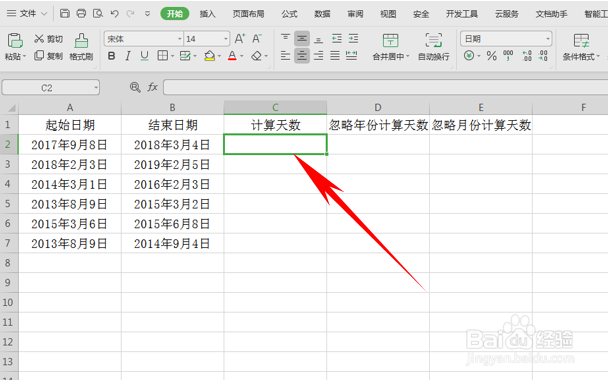Apply red font color
This screenshot has width=608, height=380.
coord(232,56)
